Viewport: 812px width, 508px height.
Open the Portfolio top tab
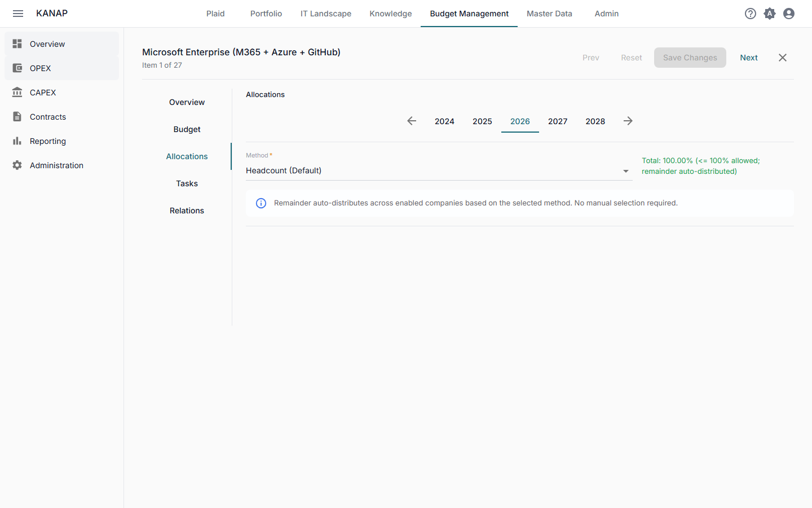click(266, 14)
